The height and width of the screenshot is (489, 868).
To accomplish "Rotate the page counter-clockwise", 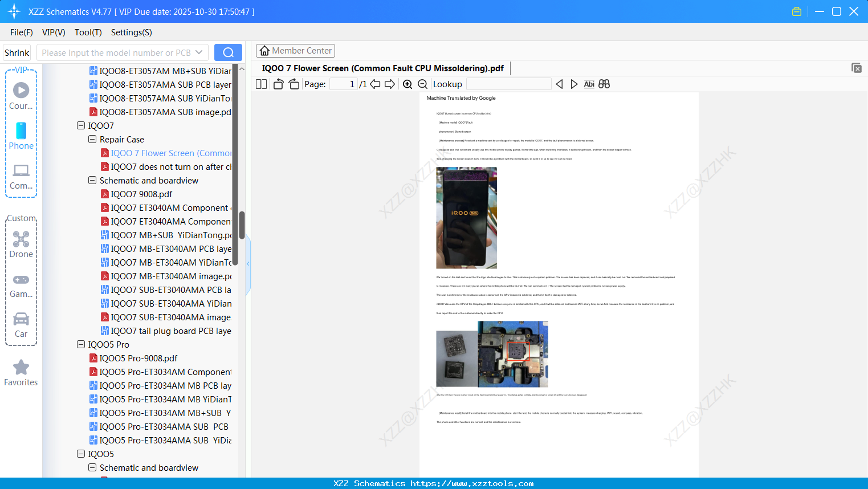I will pyautogui.click(x=278, y=84).
